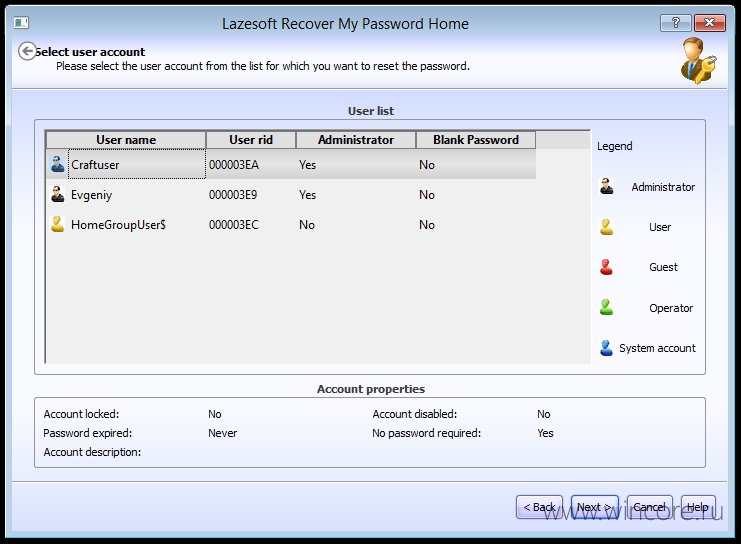This screenshot has width=741, height=544.
Task: Click Craftuser's Administrator value Yes
Action: [x=308, y=164]
